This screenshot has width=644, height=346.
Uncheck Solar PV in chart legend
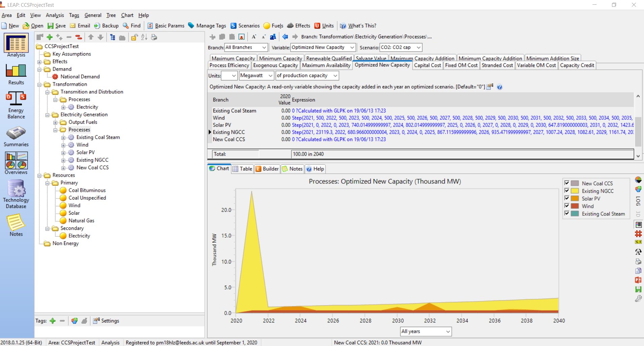567,198
